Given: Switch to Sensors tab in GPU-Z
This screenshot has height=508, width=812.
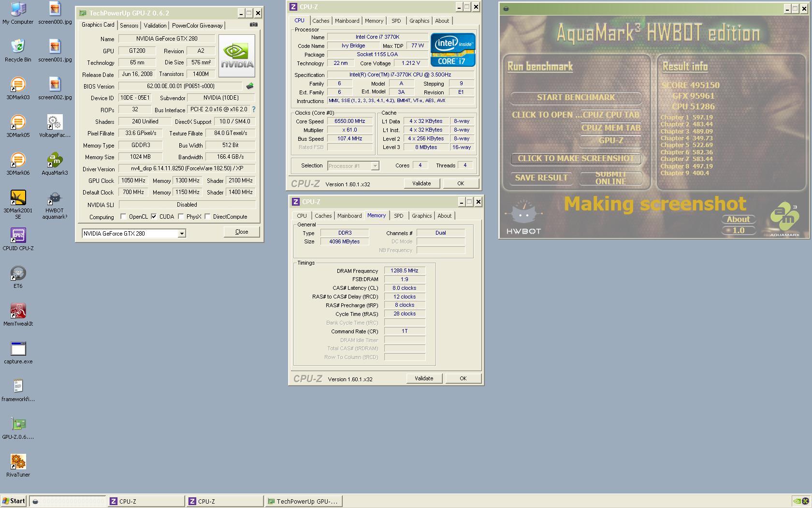Looking at the screenshot, I should click(129, 26).
